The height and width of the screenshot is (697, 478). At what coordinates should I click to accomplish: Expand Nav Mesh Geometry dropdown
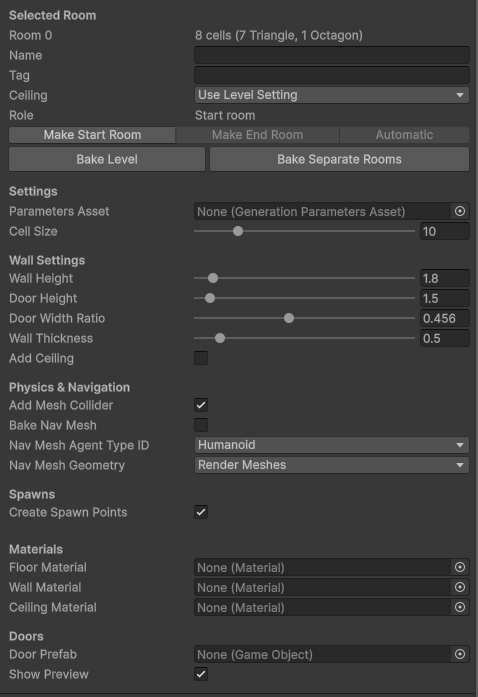(x=332, y=465)
